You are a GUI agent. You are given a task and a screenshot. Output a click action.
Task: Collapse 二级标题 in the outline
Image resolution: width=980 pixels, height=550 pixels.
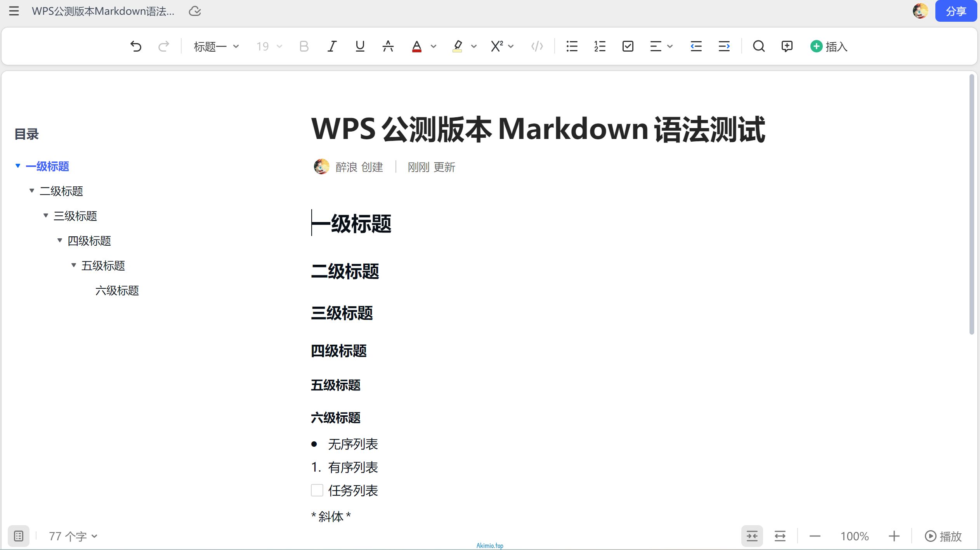pyautogui.click(x=32, y=191)
